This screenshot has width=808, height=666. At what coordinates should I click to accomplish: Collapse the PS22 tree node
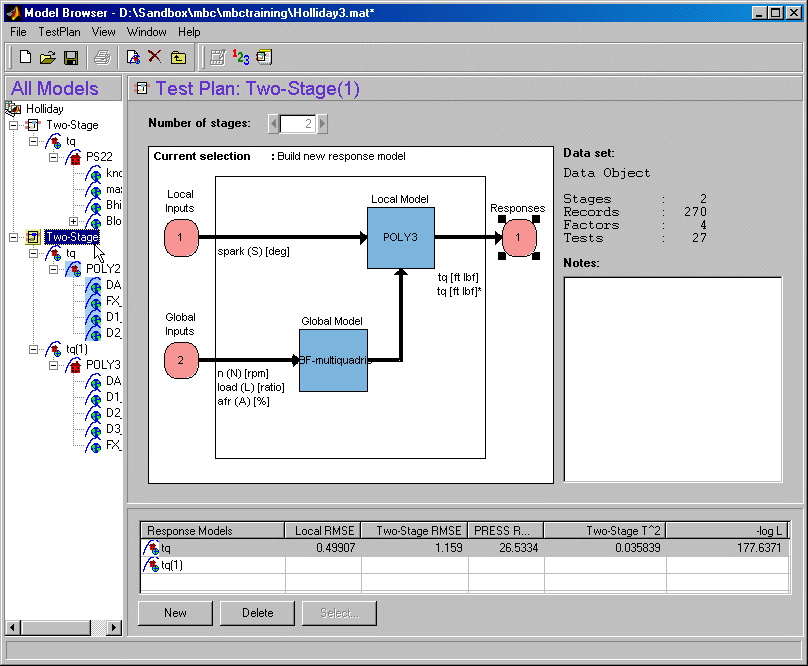tap(54, 157)
